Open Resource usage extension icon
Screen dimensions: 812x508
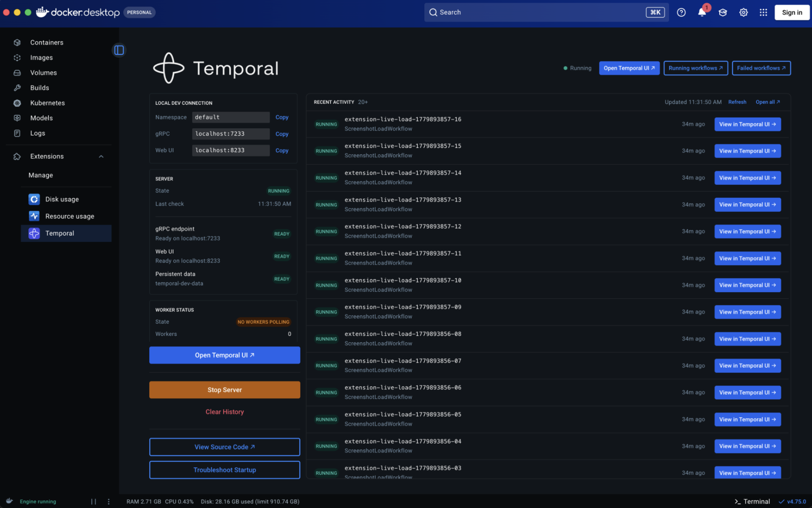34,216
